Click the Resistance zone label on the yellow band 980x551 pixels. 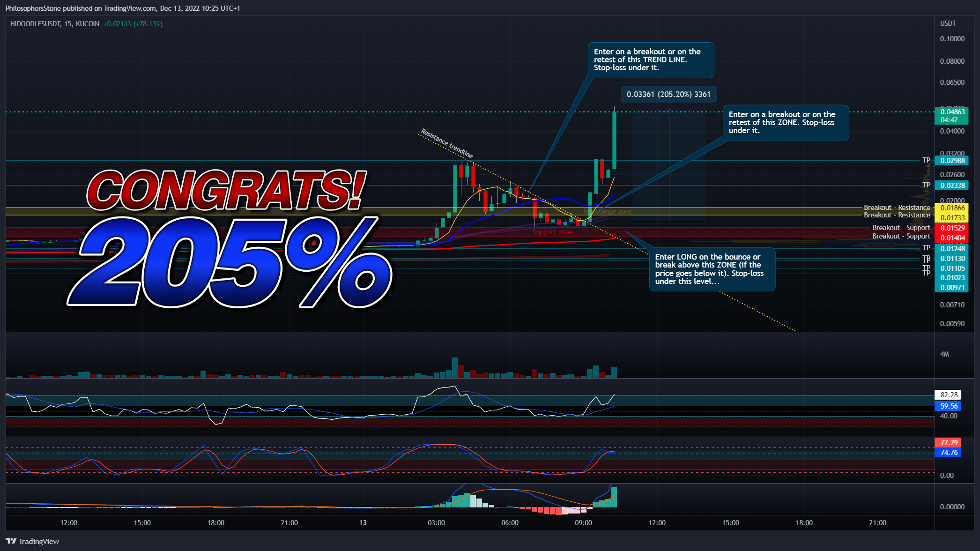tap(608, 212)
